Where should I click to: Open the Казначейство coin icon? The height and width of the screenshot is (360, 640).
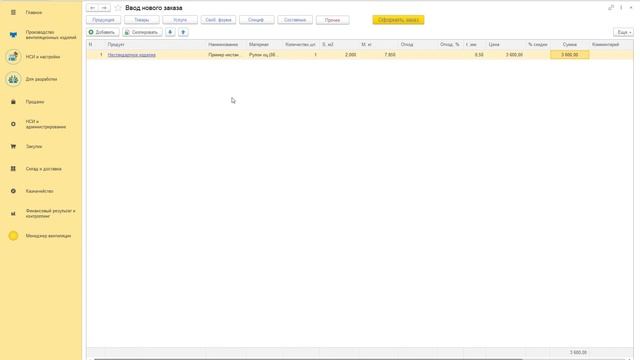tap(13, 191)
